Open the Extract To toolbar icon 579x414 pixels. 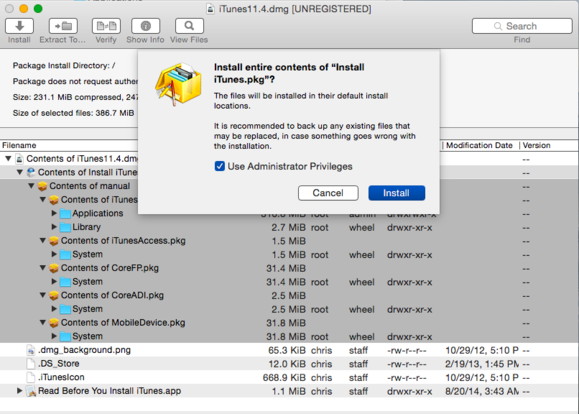[x=63, y=26]
